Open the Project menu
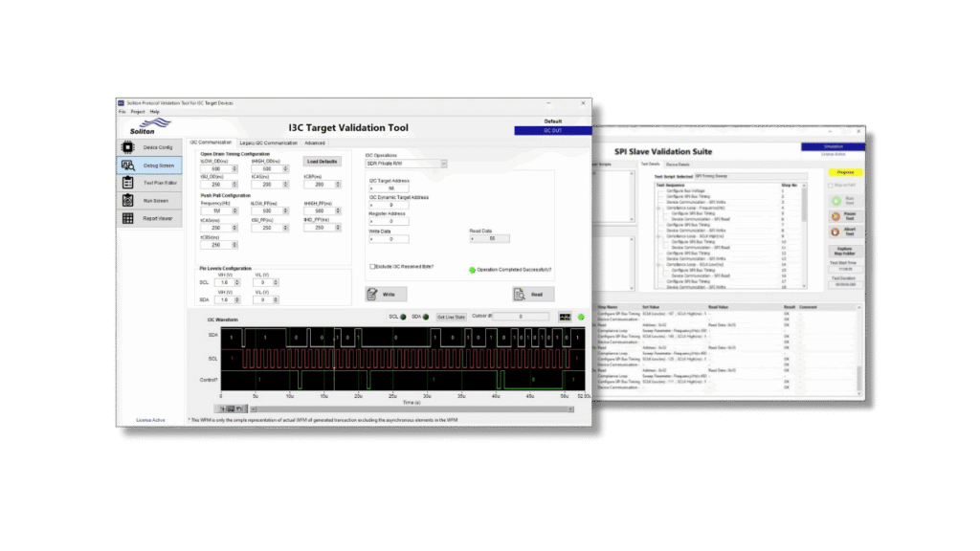The image size is (980, 551). coord(138,112)
